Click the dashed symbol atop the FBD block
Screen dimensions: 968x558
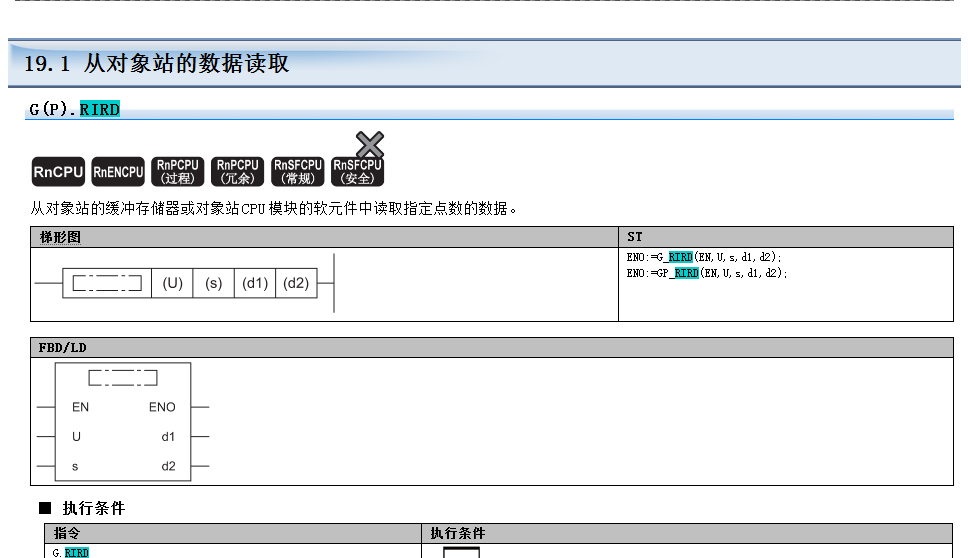tap(122, 377)
